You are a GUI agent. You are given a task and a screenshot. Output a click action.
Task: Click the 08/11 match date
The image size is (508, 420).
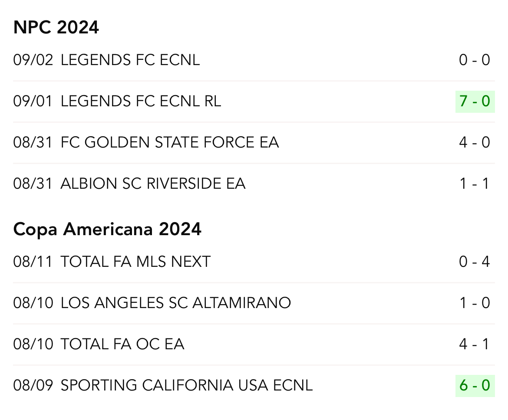(33, 262)
